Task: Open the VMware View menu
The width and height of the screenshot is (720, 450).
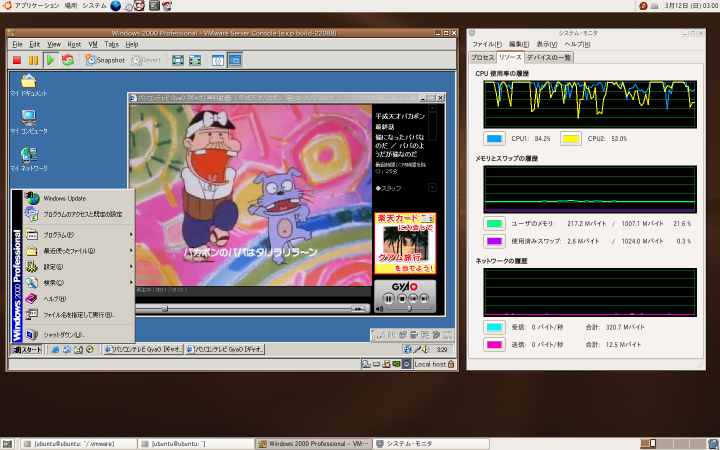Action: point(54,45)
